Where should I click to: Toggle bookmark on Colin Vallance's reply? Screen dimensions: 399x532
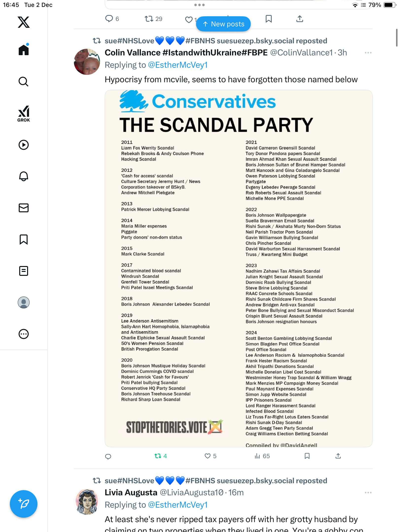[x=307, y=456]
